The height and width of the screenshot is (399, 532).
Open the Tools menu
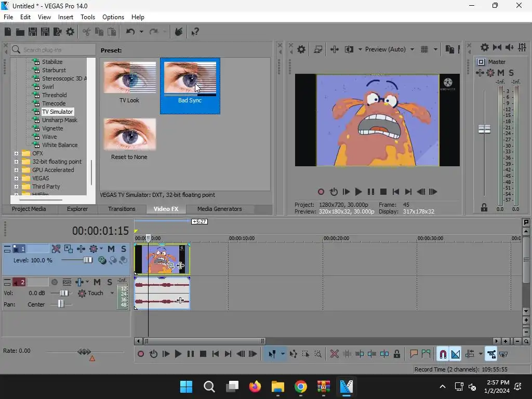tap(87, 17)
